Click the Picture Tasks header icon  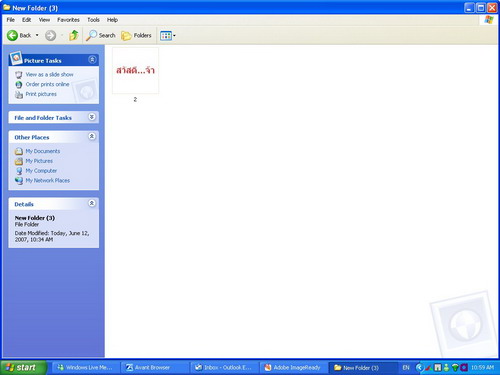(x=16, y=58)
